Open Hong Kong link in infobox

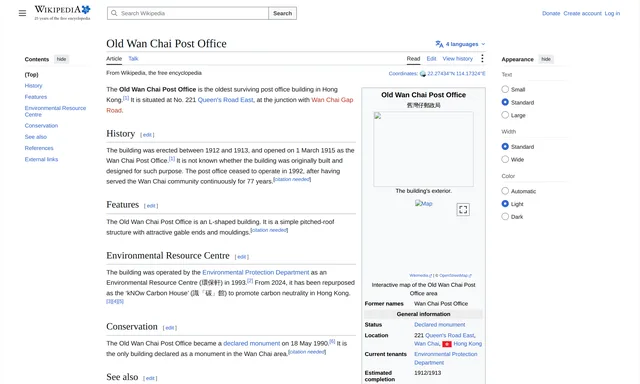(x=467, y=344)
